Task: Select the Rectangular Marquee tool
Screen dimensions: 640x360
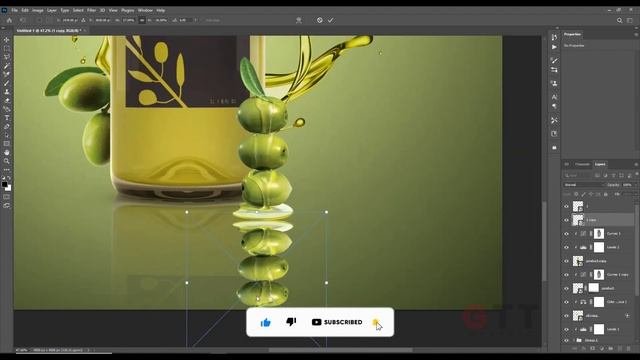Action: coord(7,49)
